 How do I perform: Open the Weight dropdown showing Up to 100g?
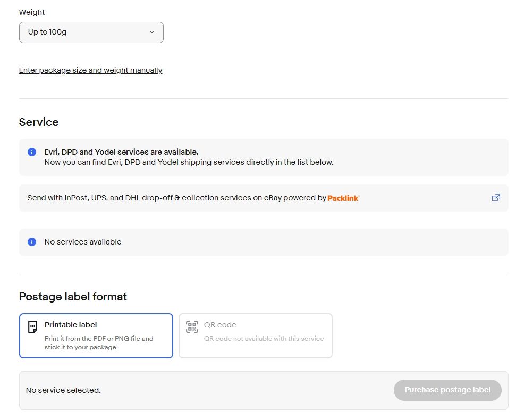(x=91, y=32)
